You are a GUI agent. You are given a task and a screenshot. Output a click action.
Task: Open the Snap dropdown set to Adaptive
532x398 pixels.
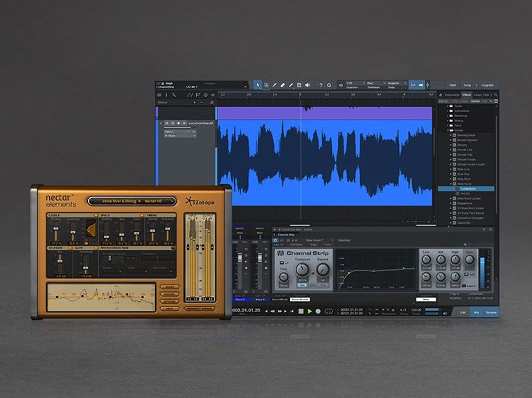[x=396, y=85]
